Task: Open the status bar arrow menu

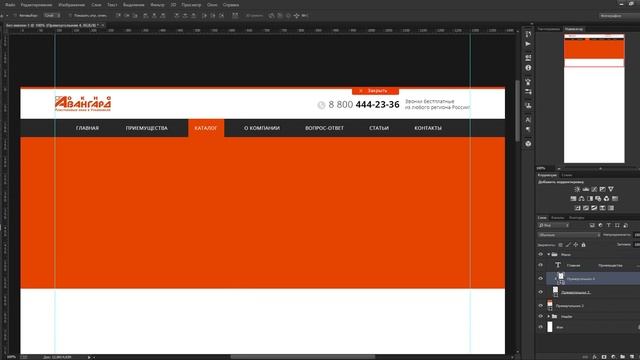Action: pyautogui.click(x=89, y=357)
